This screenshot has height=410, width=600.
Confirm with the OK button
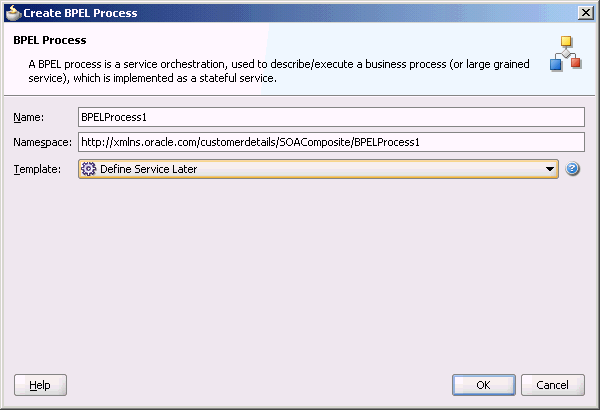pos(484,385)
